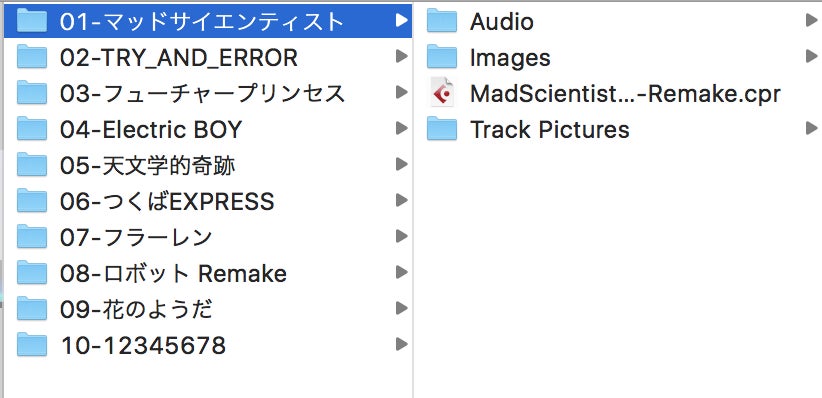
Task: Select the 05-天文学的奇跡 folder row
Action: click(x=208, y=165)
